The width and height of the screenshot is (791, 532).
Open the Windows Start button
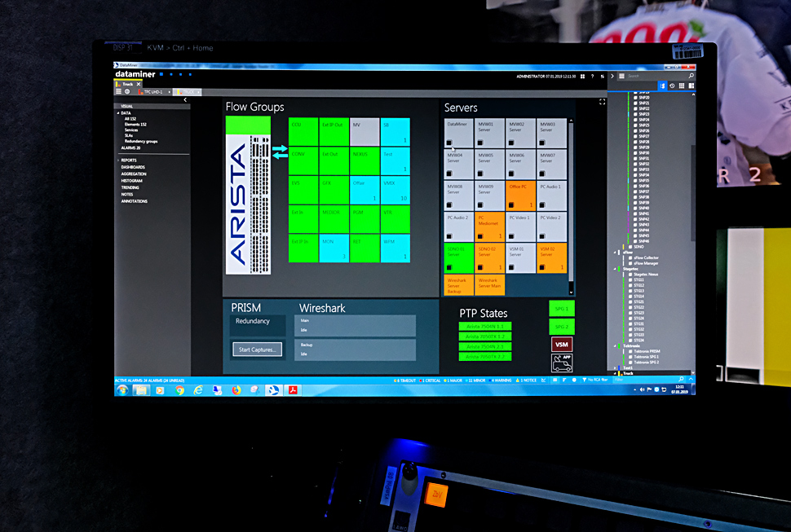(x=122, y=390)
